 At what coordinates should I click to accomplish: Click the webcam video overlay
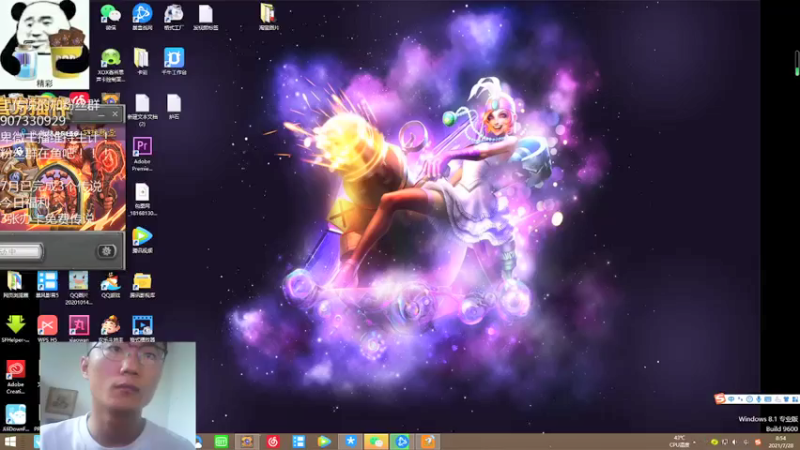coord(118,395)
